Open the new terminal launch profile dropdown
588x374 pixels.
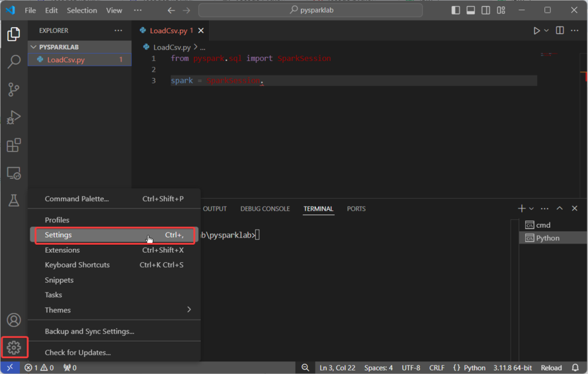click(532, 209)
